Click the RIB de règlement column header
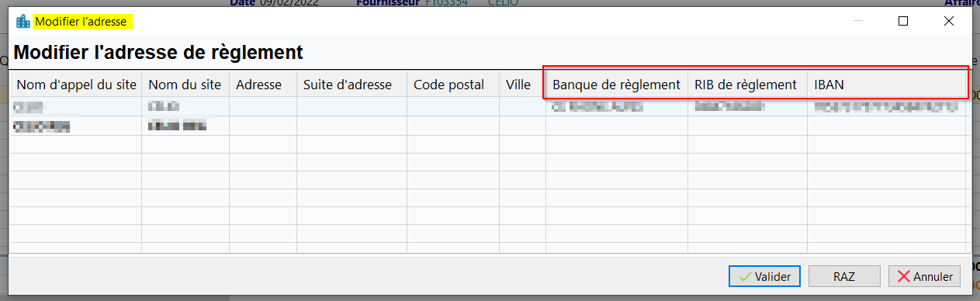The image size is (980, 301). 748,85
